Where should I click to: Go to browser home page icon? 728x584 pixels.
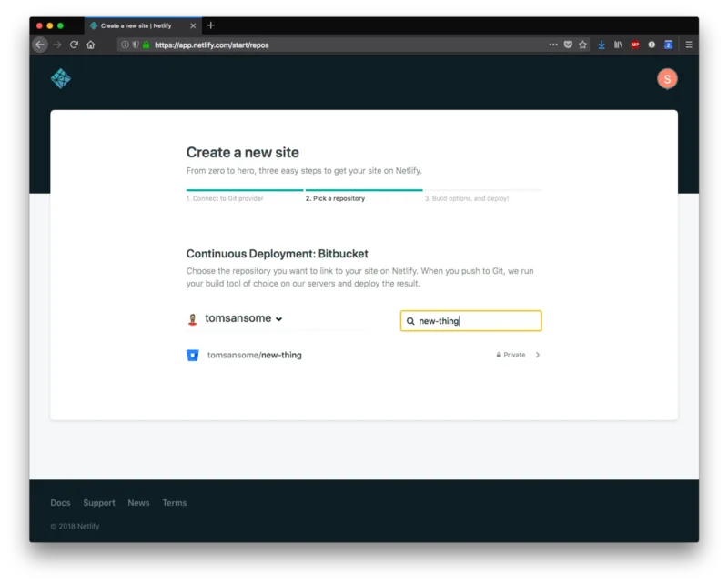click(90, 45)
